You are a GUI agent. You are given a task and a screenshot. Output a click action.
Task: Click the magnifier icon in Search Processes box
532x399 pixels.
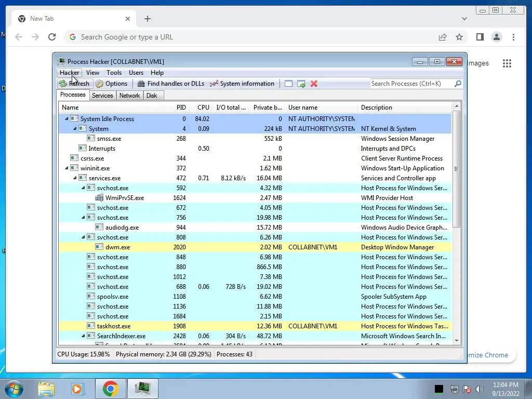pyautogui.click(x=458, y=83)
